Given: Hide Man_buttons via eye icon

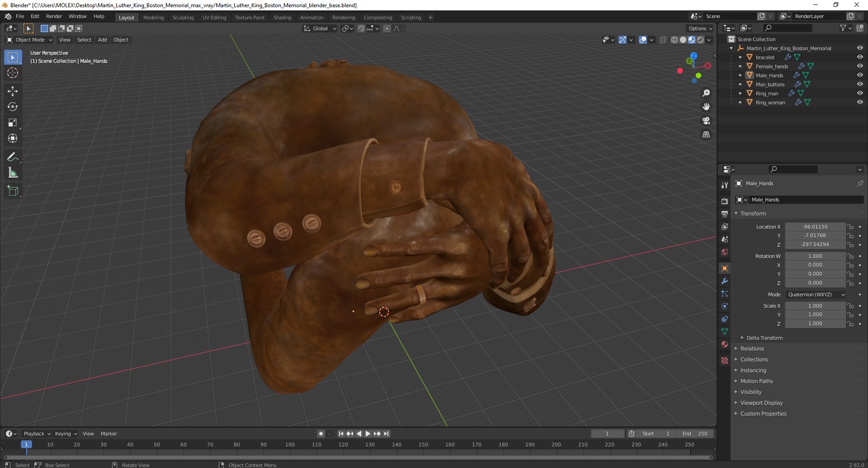Looking at the screenshot, I should pos(860,84).
